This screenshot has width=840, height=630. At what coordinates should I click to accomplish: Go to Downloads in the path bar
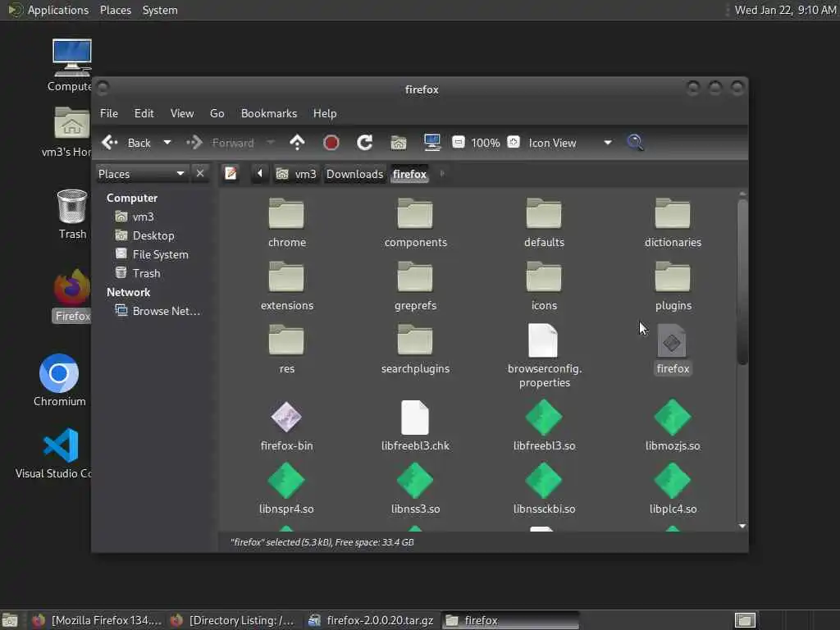354,174
